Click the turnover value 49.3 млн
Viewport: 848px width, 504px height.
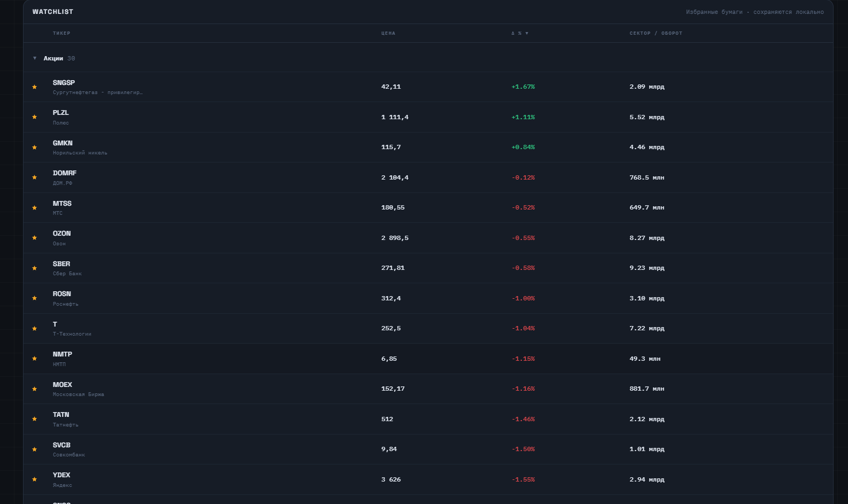(x=645, y=359)
